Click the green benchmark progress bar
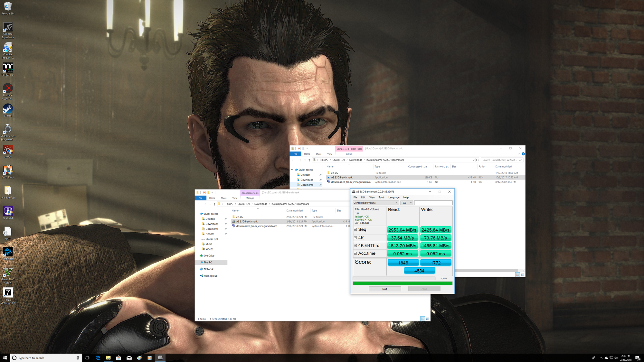The height and width of the screenshot is (362, 644). click(x=402, y=283)
